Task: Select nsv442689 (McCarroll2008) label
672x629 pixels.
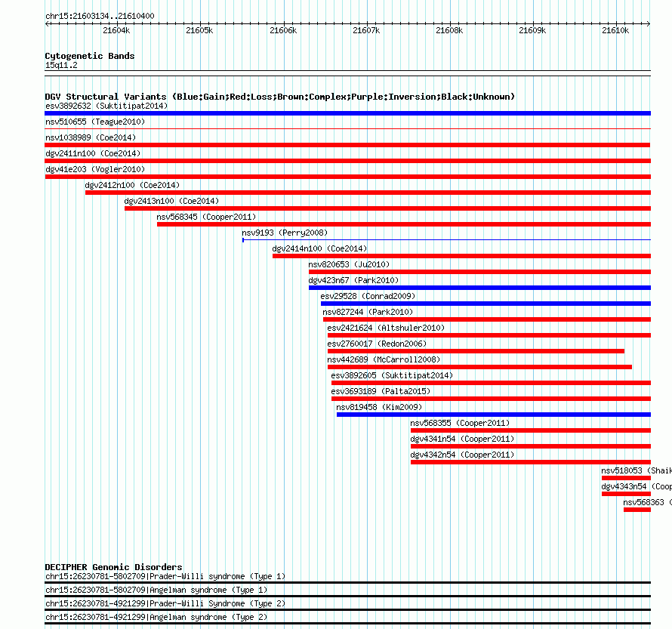Action: 384,359
